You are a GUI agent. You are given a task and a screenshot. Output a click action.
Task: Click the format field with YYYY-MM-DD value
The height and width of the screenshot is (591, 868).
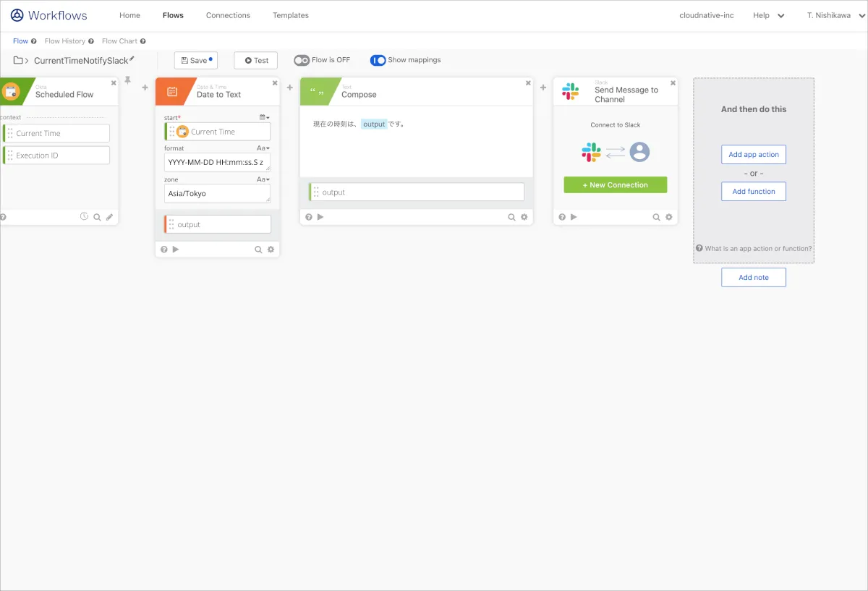click(217, 163)
